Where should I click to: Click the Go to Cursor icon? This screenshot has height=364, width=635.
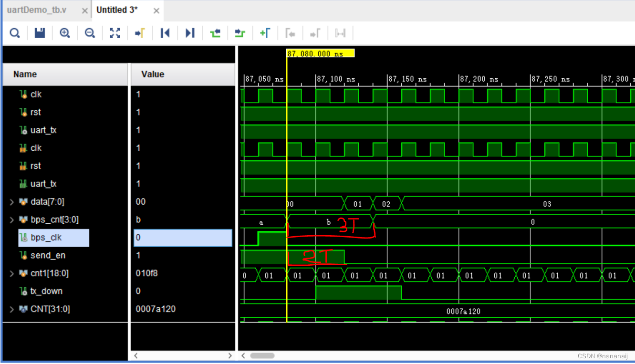[140, 33]
